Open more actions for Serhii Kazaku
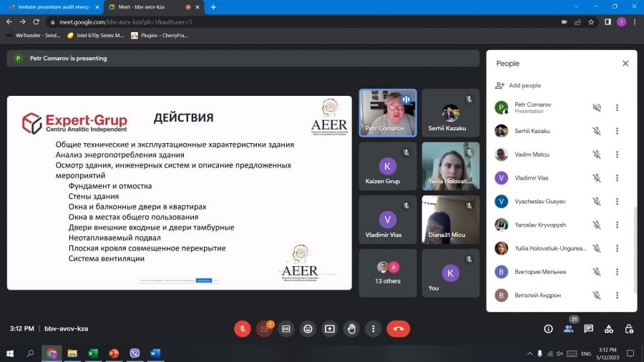The width and height of the screenshot is (644, 362). [617, 131]
